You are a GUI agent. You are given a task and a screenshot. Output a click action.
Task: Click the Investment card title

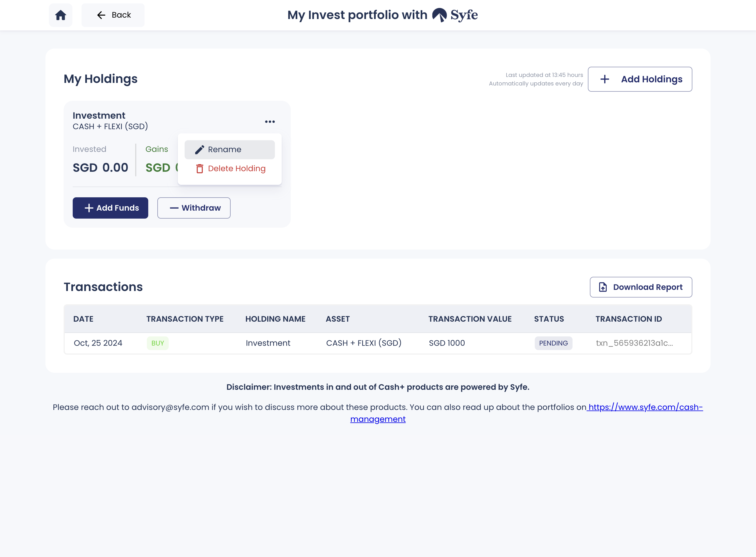[99, 116]
